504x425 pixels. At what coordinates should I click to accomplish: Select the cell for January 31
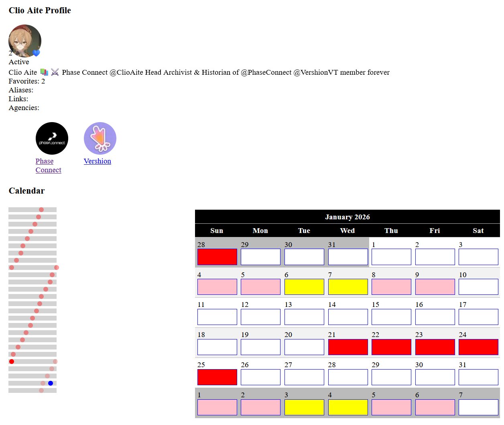pos(478,377)
